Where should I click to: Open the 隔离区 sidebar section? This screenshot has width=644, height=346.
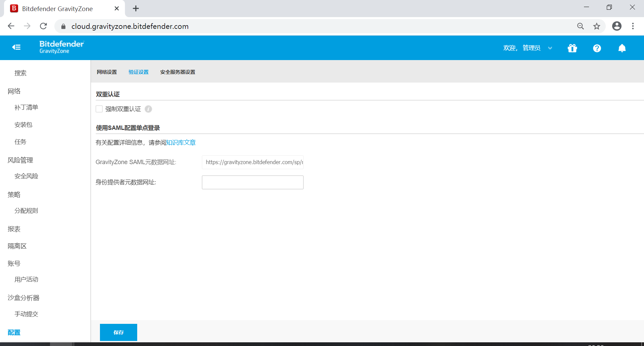click(17, 246)
